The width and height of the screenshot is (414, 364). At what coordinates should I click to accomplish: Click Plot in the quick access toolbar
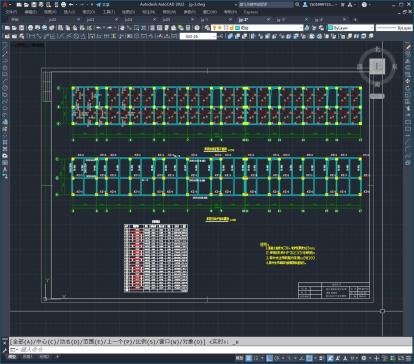63,5
